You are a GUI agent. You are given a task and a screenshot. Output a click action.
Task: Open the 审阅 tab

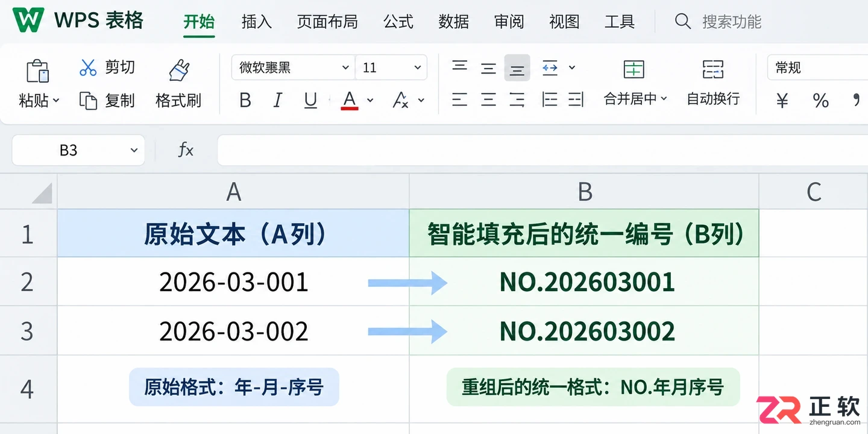[509, 22]
